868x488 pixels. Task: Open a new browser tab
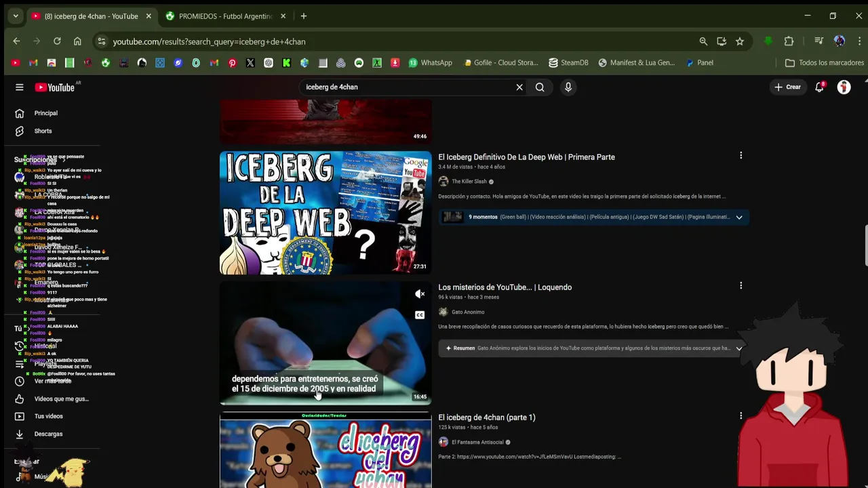[x=303, y=16]
